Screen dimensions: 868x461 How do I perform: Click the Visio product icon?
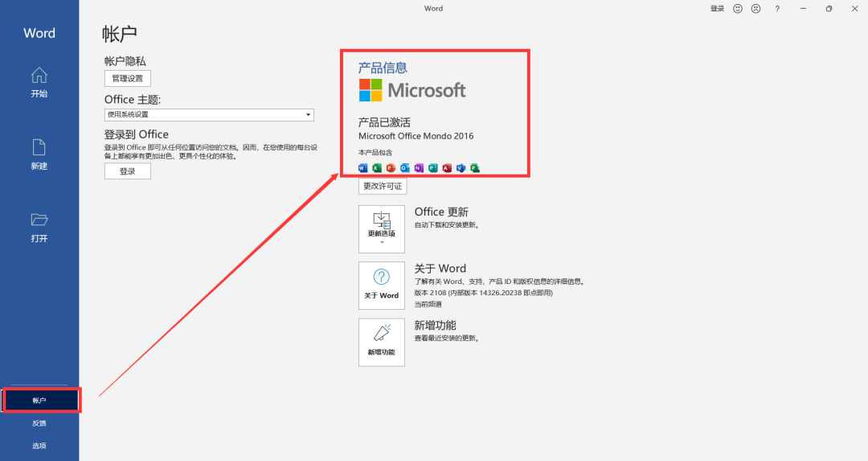tap(461, 168)
